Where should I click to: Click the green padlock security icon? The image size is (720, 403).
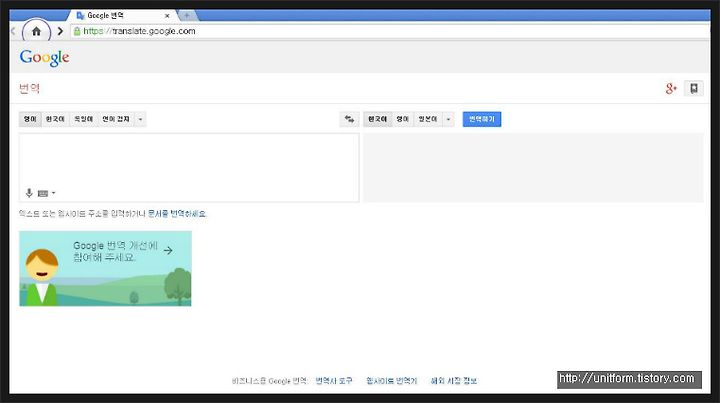[77, 31]
